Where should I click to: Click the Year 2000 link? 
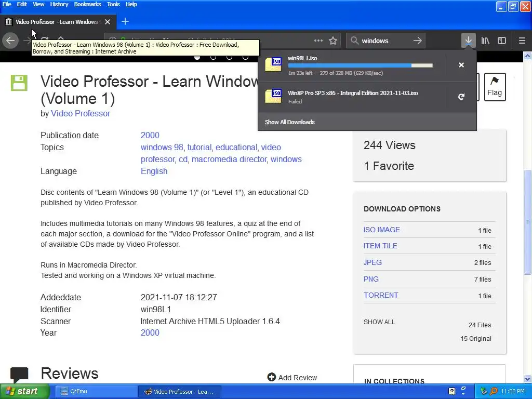coord(150,332)
